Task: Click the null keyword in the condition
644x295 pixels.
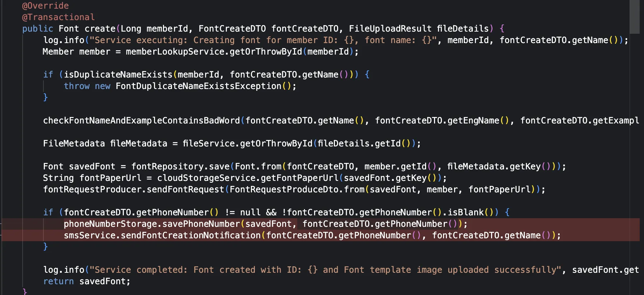Action: click(x=250, y=212)
